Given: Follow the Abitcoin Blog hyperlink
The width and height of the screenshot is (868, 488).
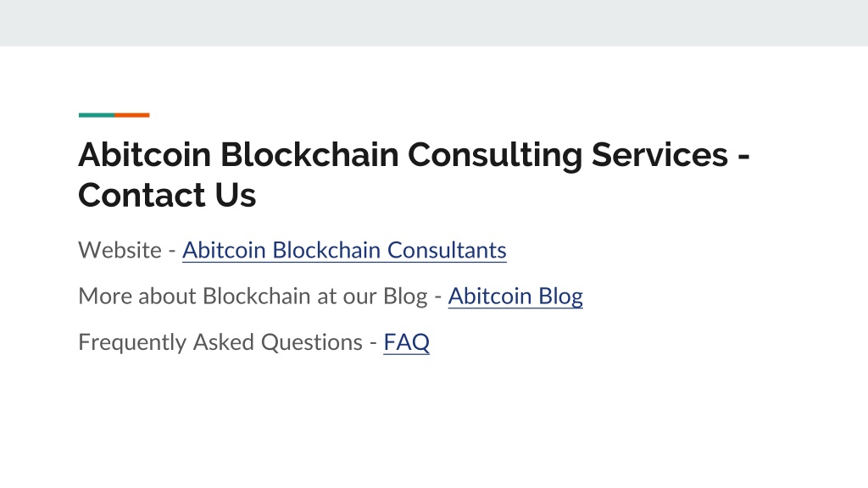Looking at the screenshot, I should pos(515,297).
